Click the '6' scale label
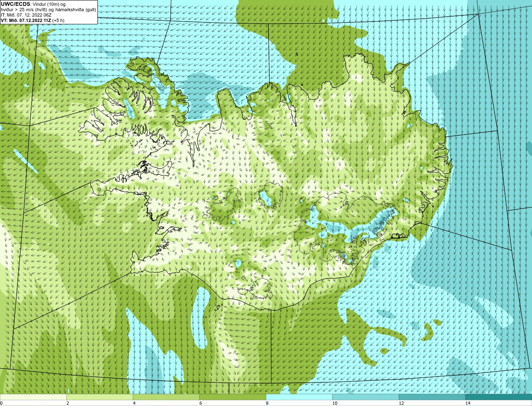 coord(200,403)
